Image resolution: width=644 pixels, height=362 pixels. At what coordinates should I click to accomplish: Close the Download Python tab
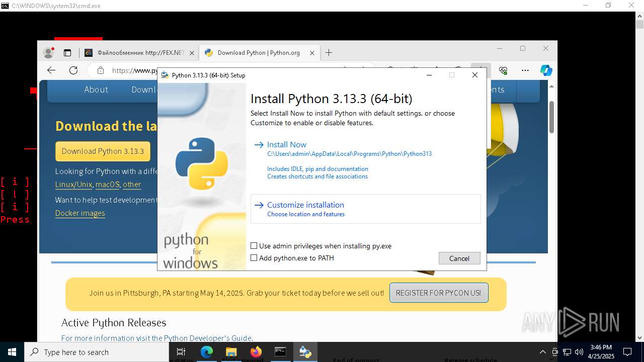312,52
